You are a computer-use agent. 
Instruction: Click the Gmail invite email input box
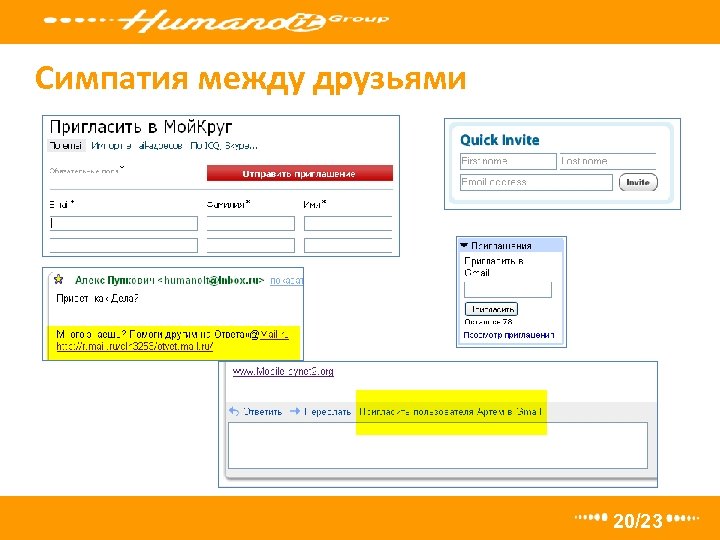pos(508,290)
